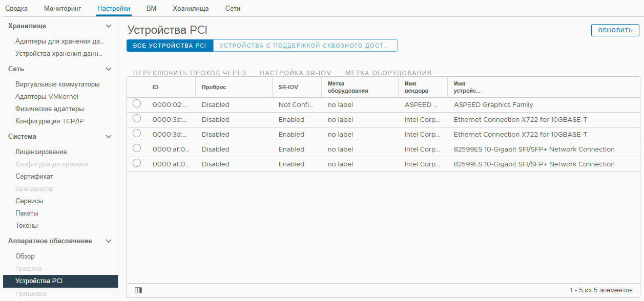
Task: Open the Лицензирование page
Action: coord(41,152)
